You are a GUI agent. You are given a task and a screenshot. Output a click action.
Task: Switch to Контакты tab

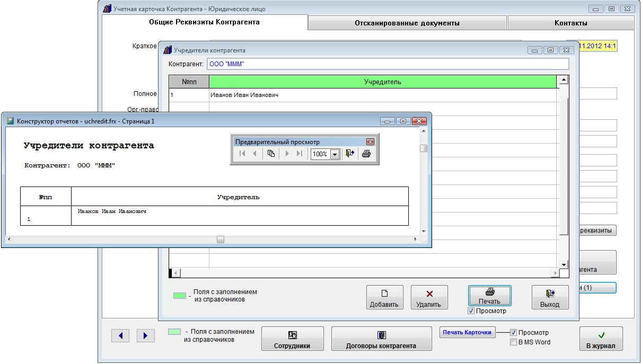[x=570, y=23]
